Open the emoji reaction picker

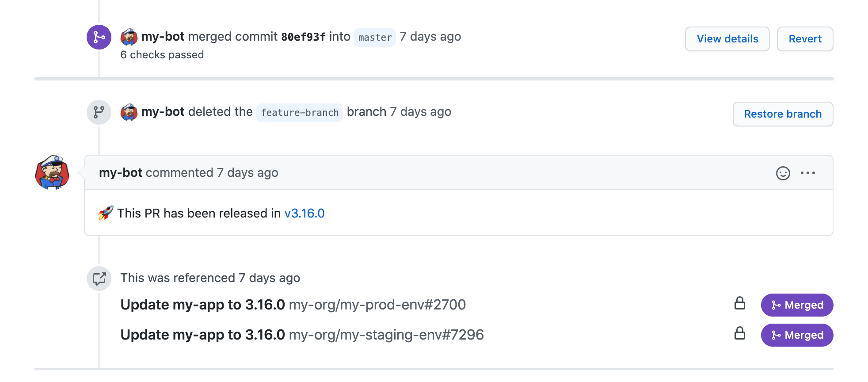pyautogui.click(x=783, y=173)
